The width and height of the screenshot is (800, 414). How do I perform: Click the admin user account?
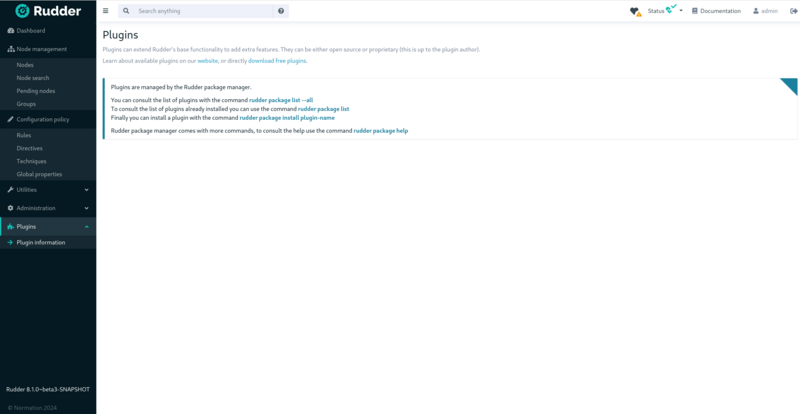click(x=765, y=11)
